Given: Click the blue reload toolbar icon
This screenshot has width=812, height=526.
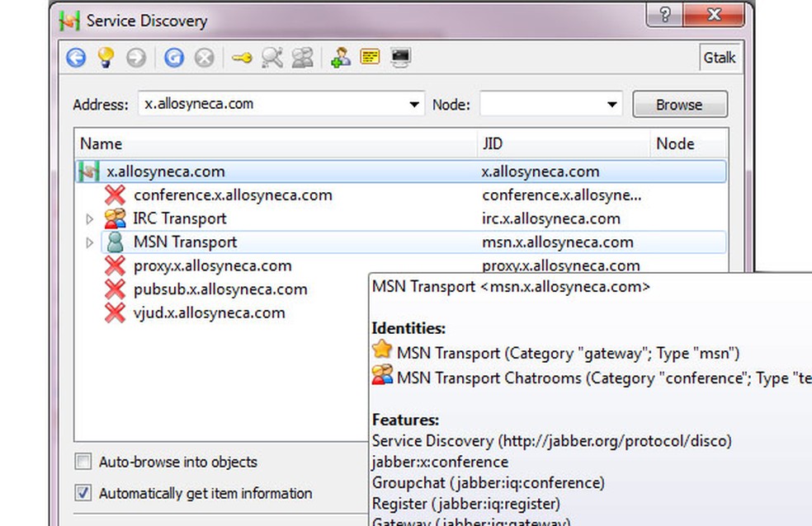Looking at the screenshot, I should point(173,58).
